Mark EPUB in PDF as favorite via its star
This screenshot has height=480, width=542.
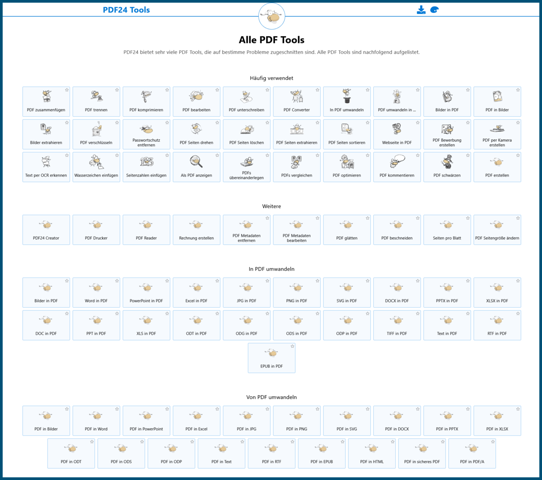292,346
